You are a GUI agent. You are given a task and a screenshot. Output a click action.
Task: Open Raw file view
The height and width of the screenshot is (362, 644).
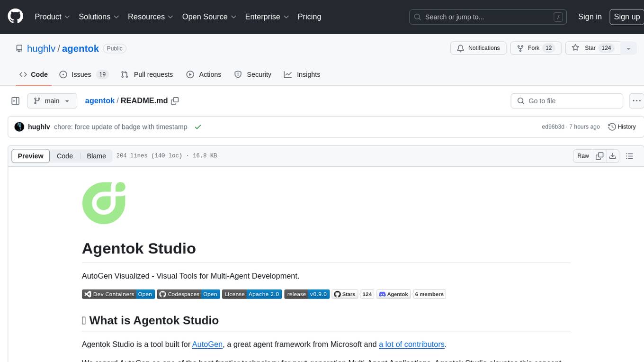pyautogui.click(x=583, y=156)
